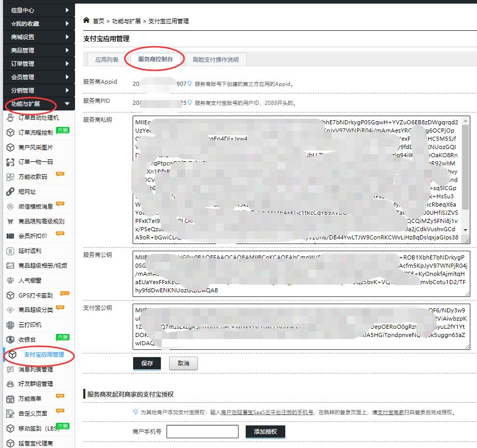Click the message icon beside 消息列表管理
The image size is (477, 448).
pyautogui.click(x=10, y=369)
